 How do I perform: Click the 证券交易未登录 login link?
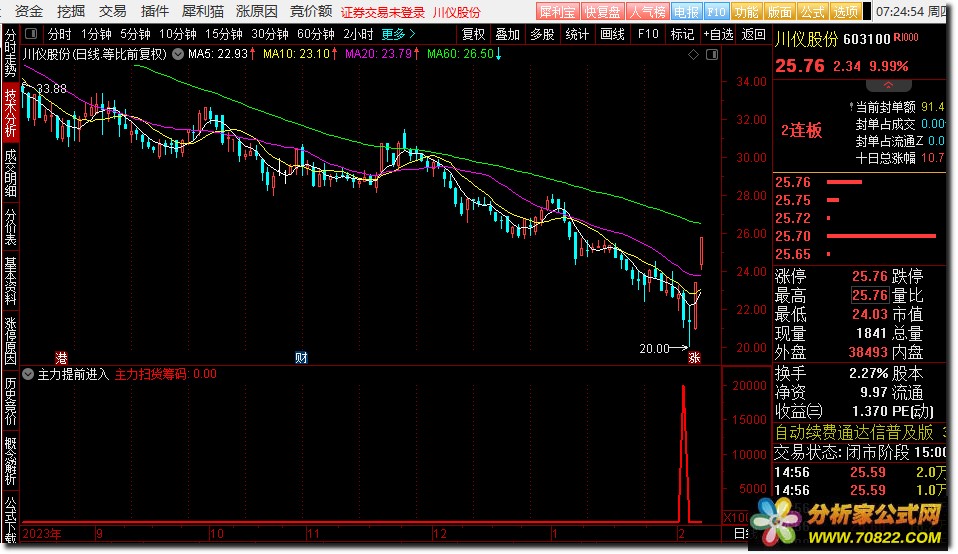[x=383, y=12]
